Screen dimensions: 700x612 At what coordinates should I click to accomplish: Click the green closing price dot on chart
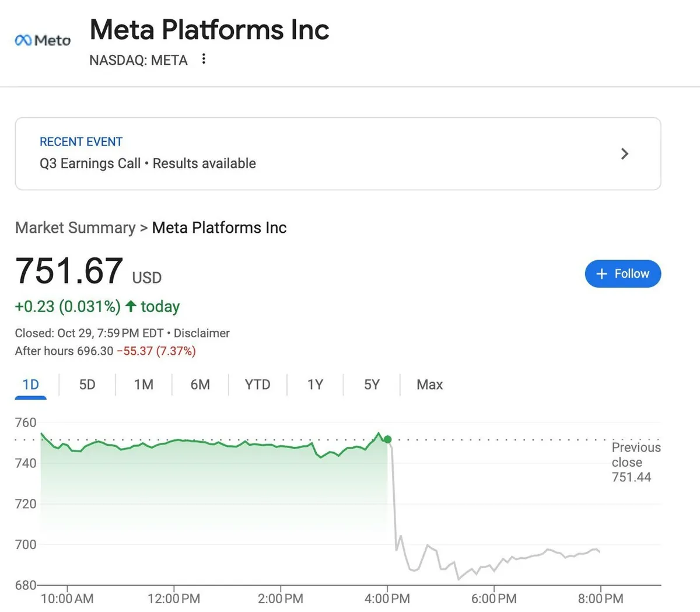pyautogui.click(x=387, y=439)
